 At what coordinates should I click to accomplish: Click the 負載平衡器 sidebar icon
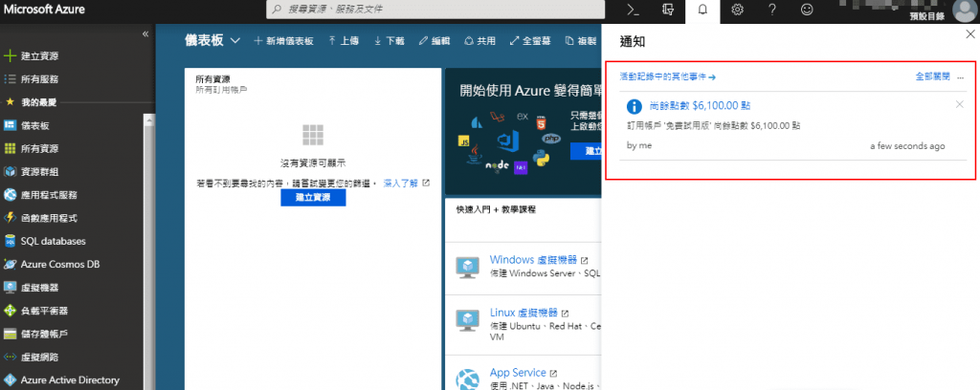[x=10, y=311]
